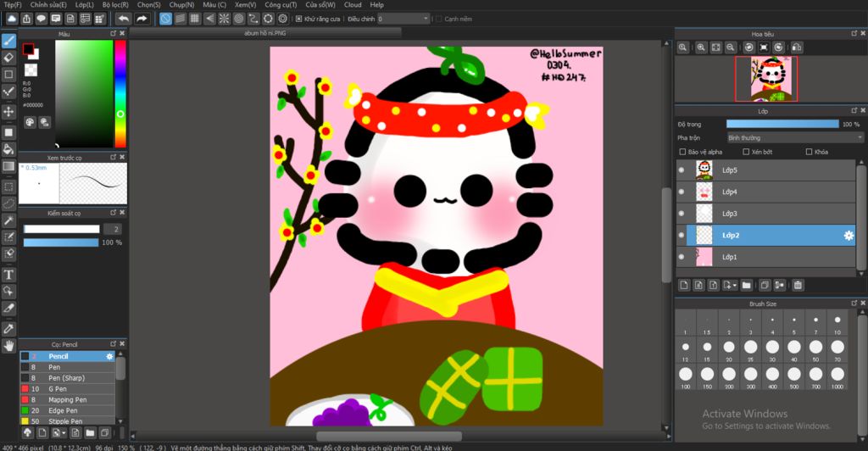
Task: Open the Tệp(F) menu
Action: coord(13,4)
